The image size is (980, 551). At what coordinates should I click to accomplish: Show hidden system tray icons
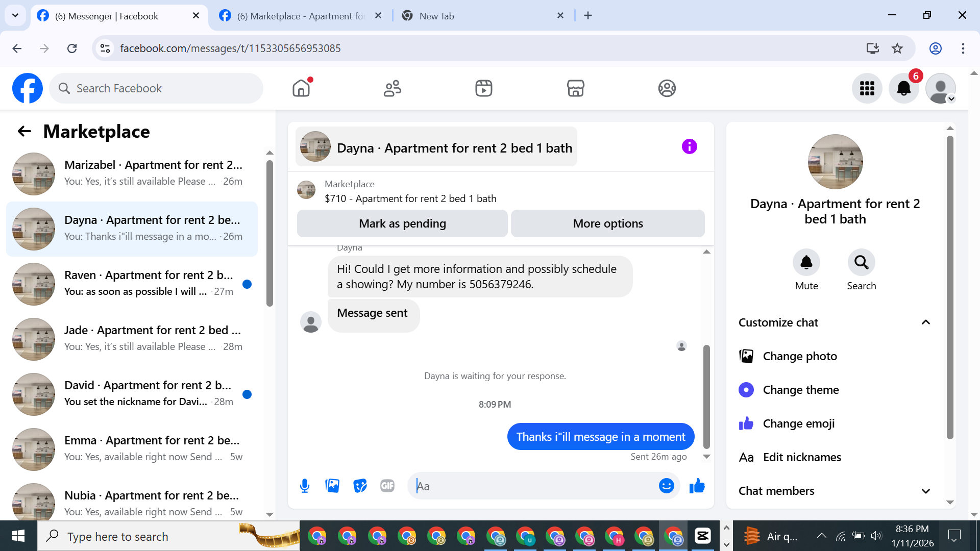(x=821, y=536)
